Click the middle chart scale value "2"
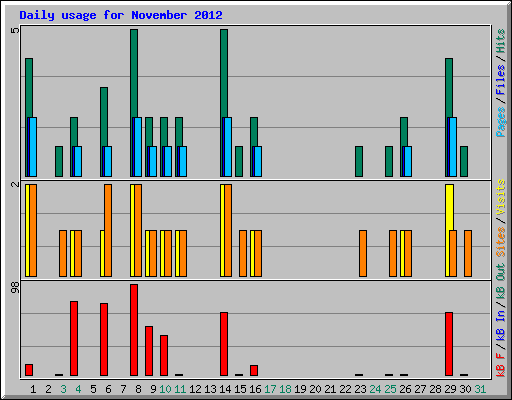 15,184
